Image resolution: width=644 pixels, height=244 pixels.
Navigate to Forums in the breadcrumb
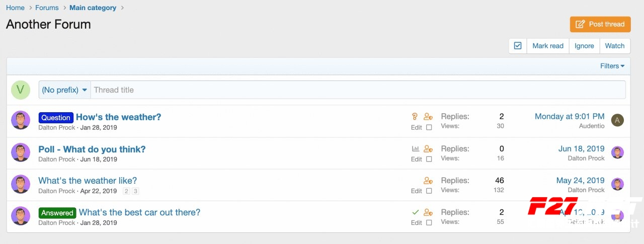[x=47, y=8]
